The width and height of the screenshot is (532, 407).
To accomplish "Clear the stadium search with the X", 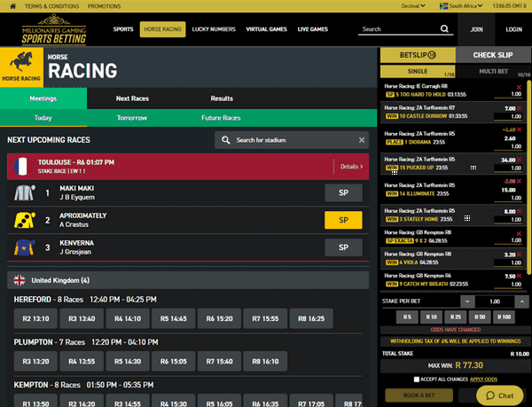I will [362, 140].
